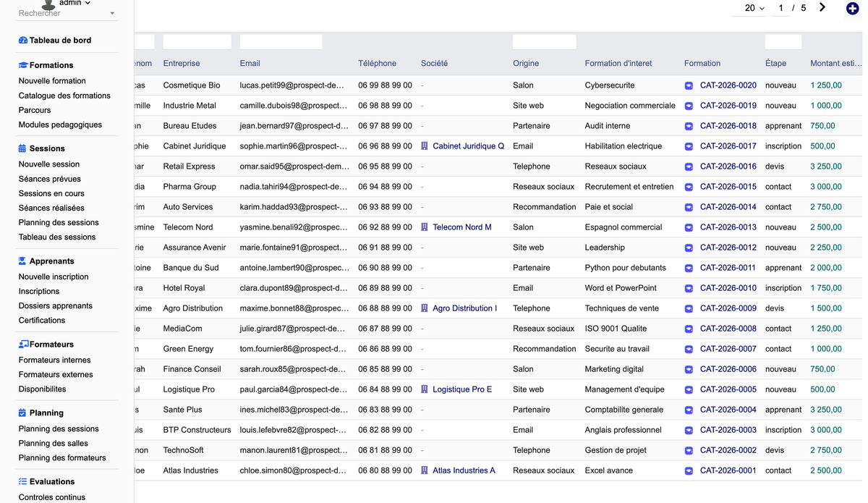
Task: Expand the Rechercher dropdown arrow
Action: (x=112, y=14)
